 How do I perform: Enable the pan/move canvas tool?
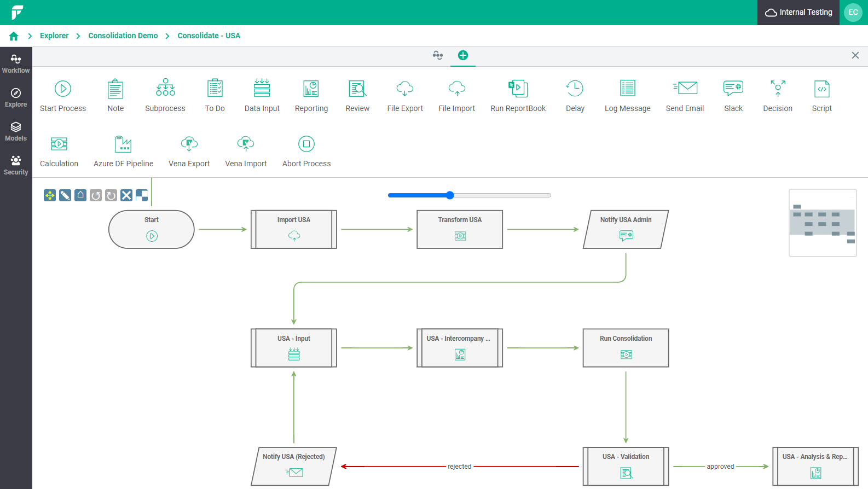point(50,195)
